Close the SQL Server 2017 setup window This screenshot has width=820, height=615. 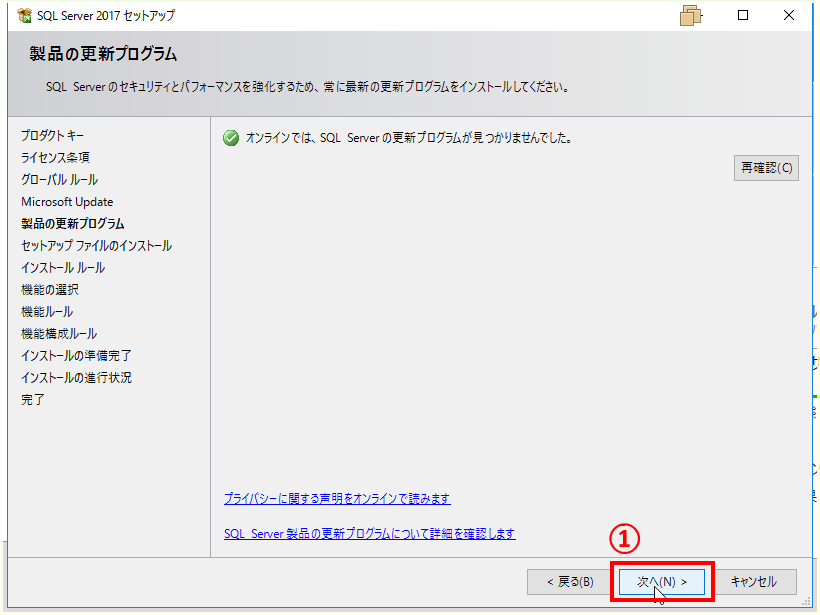coord(789,15)
